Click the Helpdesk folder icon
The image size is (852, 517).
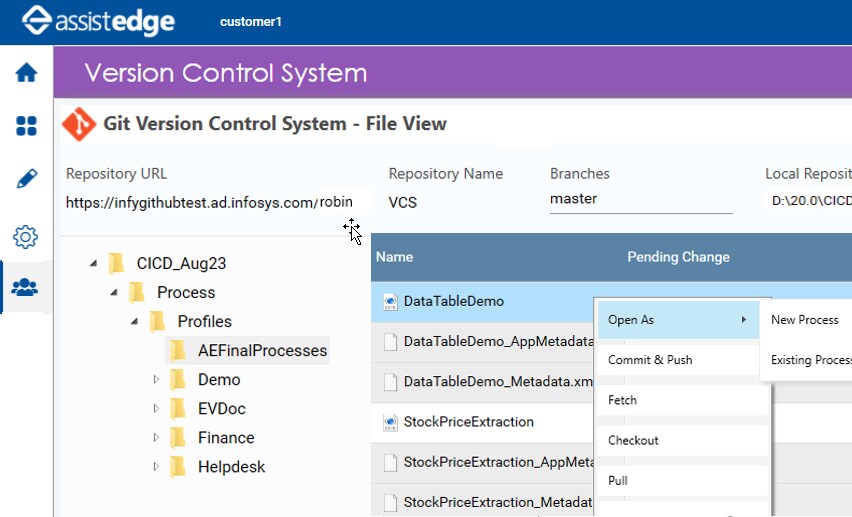click(178, 466)
